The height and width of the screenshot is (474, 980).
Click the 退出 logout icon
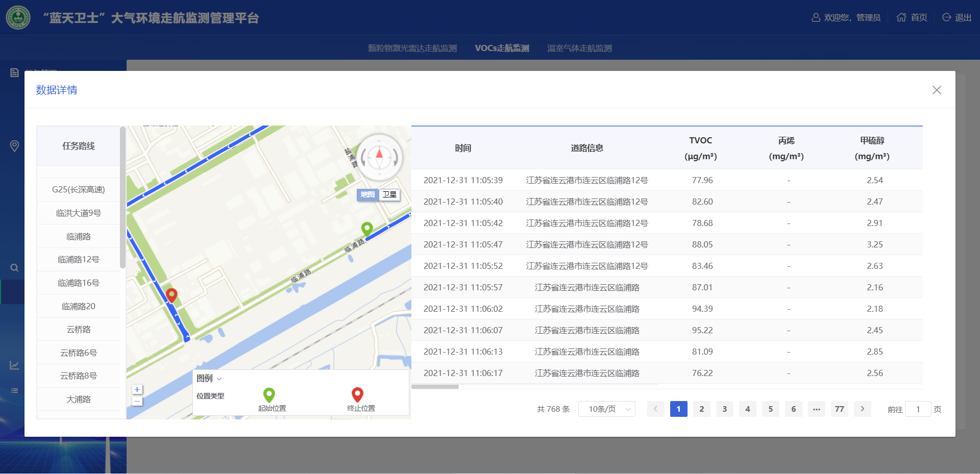(x=946, y=17)
